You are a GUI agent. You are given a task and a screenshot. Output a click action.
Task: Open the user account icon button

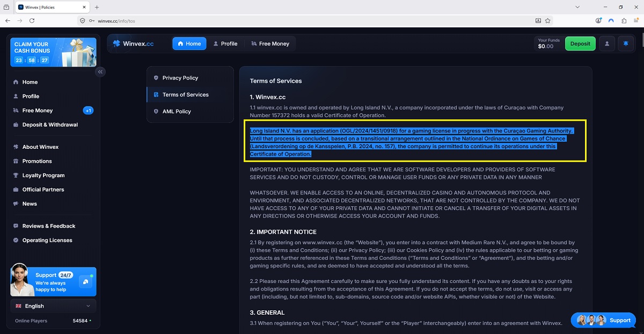[607, 43]
